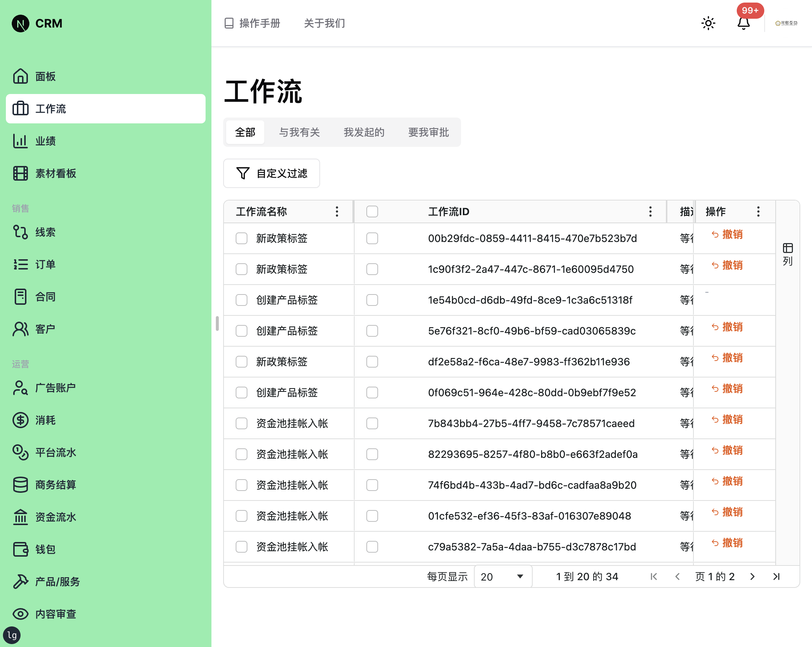
Task: Toggle light/dark theme with the sun icon
Action: (x=708, y=23)
